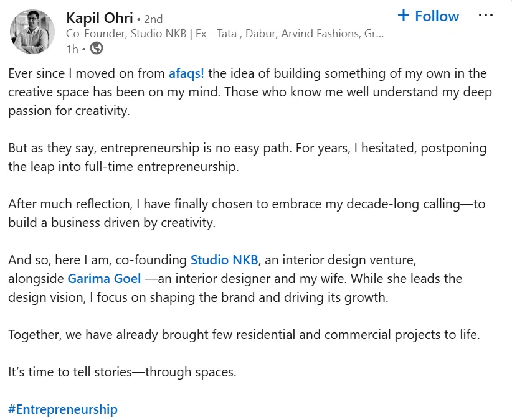The width and height of the screenshot is (512, 420).
Task: Visit the afaqs! company mention
Action: pos(186,73)
